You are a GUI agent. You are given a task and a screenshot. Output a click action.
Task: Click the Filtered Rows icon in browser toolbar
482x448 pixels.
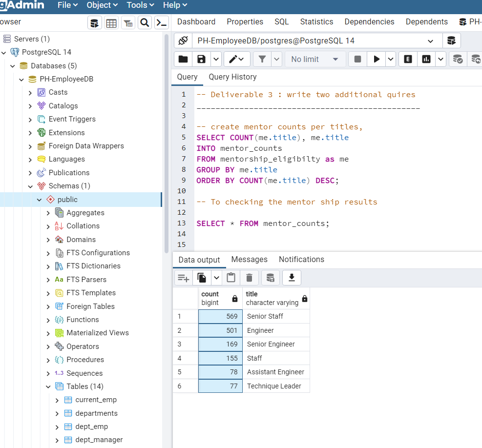128,23
